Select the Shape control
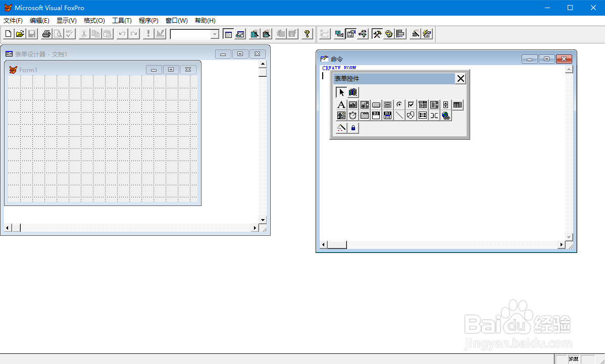 tap(411, 115)
